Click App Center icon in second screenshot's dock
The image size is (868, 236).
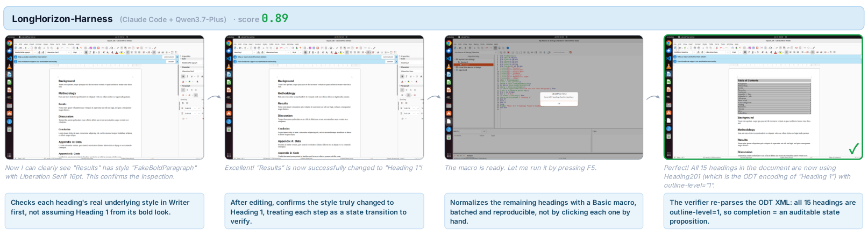[229, 113]
